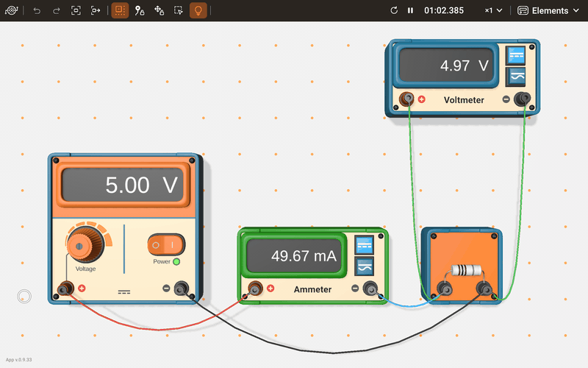588x368 pixels.
Task: Select the Ammeter label
Action: (312, 289)
